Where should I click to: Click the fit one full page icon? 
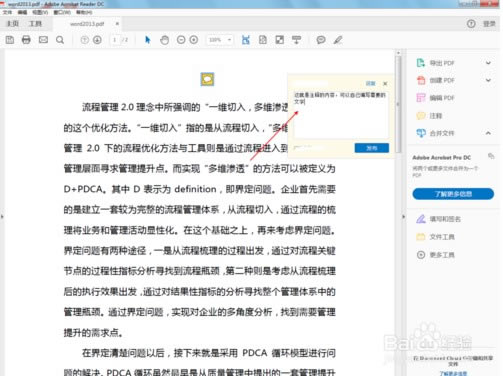(263, 40)
